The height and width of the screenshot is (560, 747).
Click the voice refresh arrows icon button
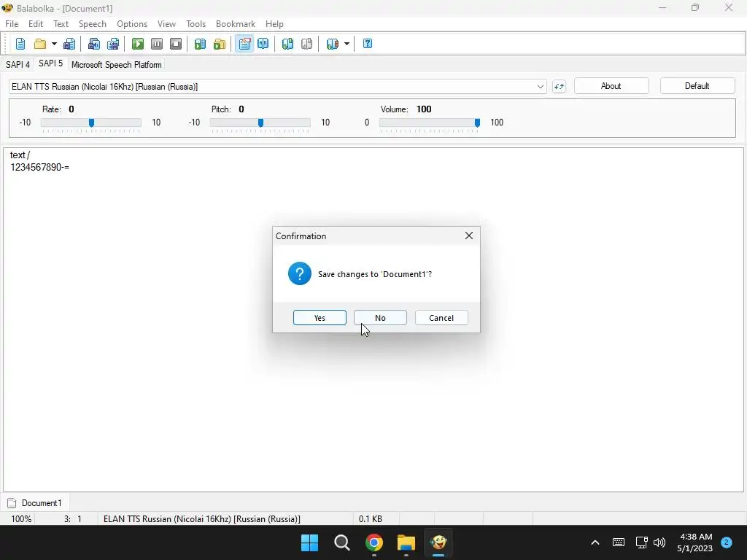559,86
